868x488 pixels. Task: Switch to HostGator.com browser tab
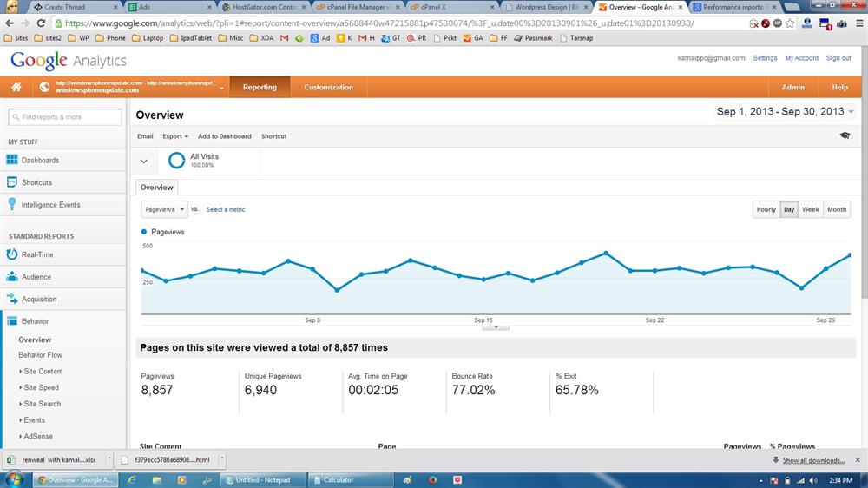(264, 7)
